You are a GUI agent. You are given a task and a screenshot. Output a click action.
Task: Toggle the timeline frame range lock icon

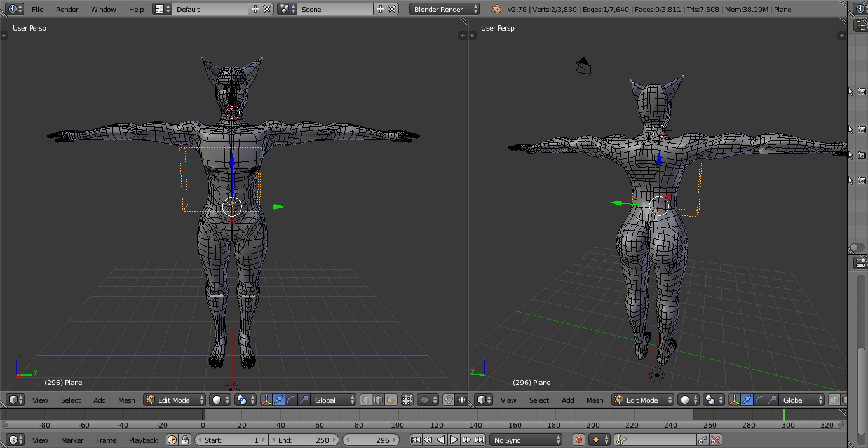click(x=185, y=440)
